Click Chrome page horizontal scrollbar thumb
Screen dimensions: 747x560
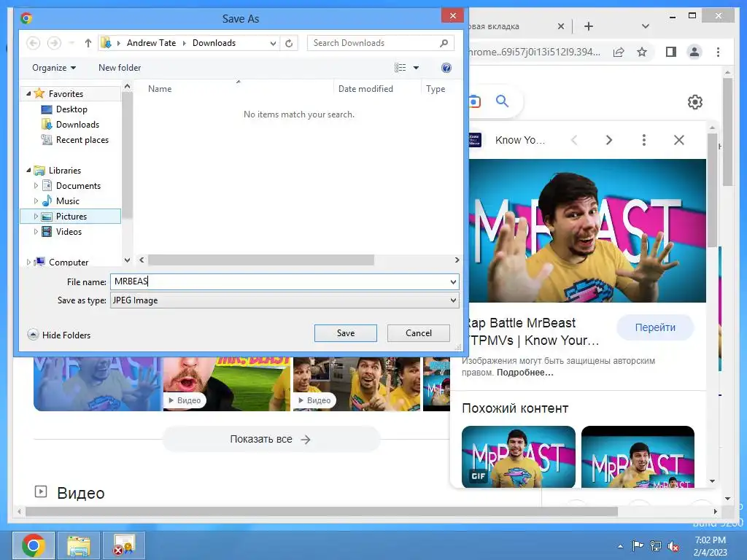pyautogui.click(x=322, y=511)
